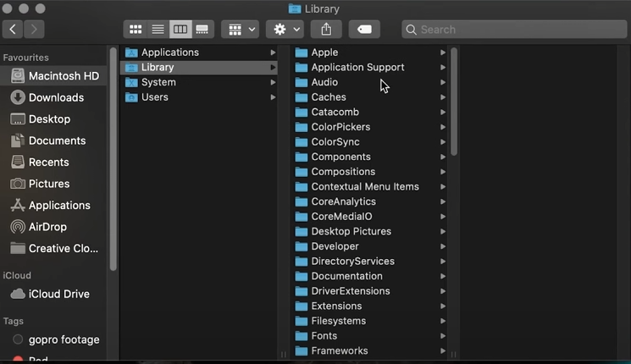Image resolution: width=631 pixels, height=364 pixels.
Task: Click the Compositions folder icon
Action: coord(302,172)
